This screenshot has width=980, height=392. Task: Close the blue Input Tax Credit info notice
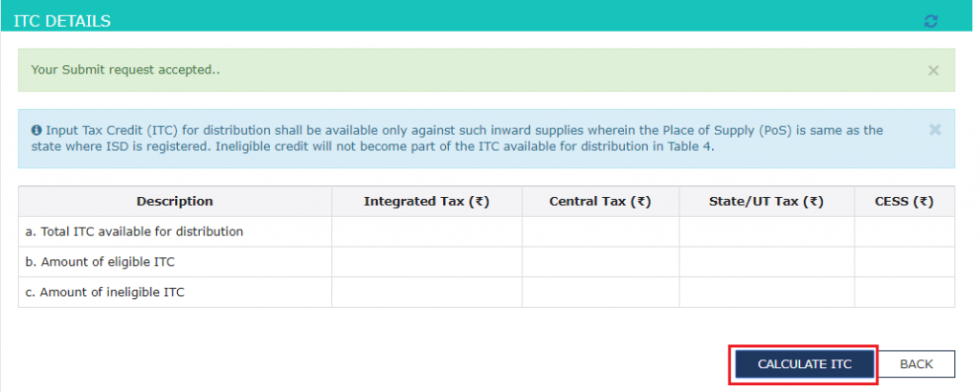pyautogui.click(x=934, y=130)
